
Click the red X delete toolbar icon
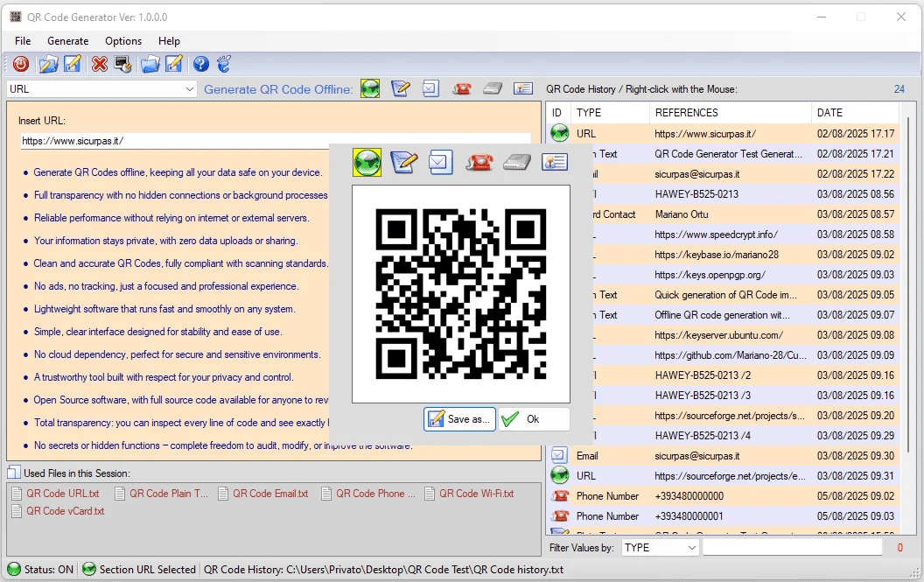click(100, 64)
